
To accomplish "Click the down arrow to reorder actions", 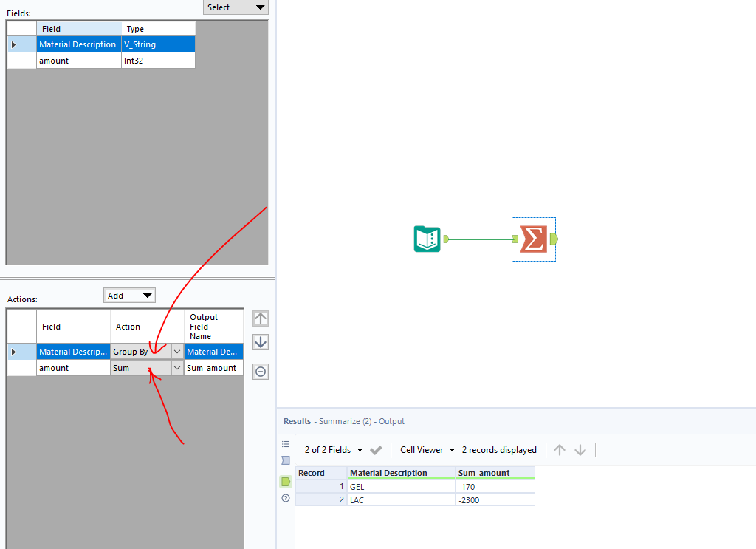I will tap(260, 342).
